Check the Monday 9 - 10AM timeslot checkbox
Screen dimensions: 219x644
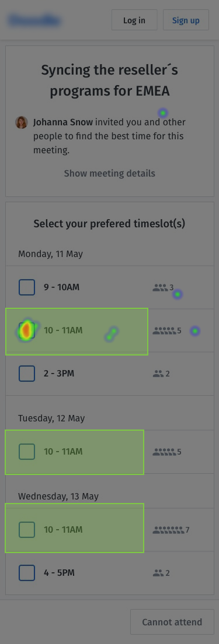point(27,287)
